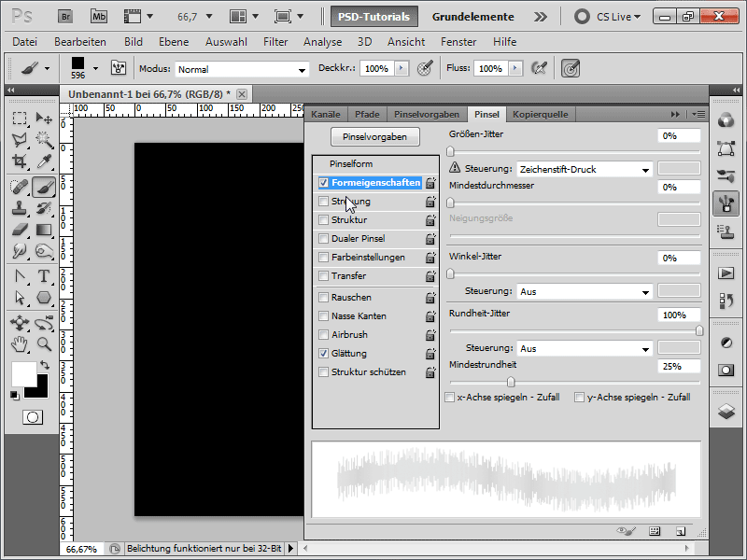Select the Magic Wand tool
This screenshot has width=747, height=560.
[x=44, y=139]
